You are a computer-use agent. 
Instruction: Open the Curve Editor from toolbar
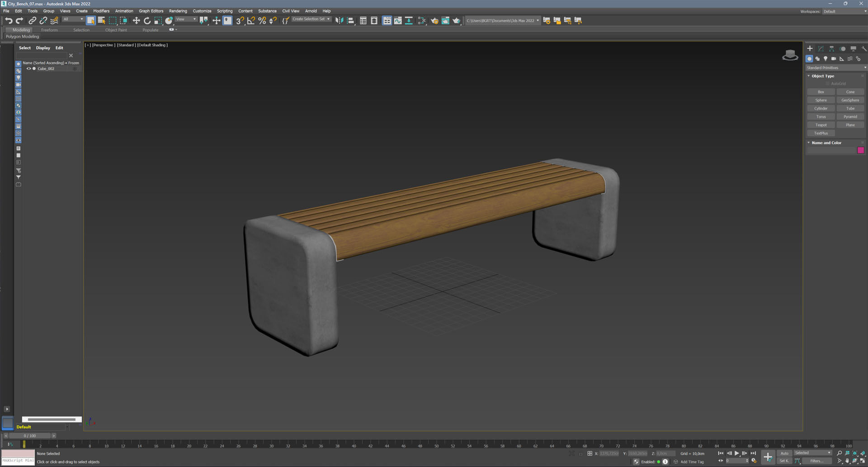[x=398, y=20]
